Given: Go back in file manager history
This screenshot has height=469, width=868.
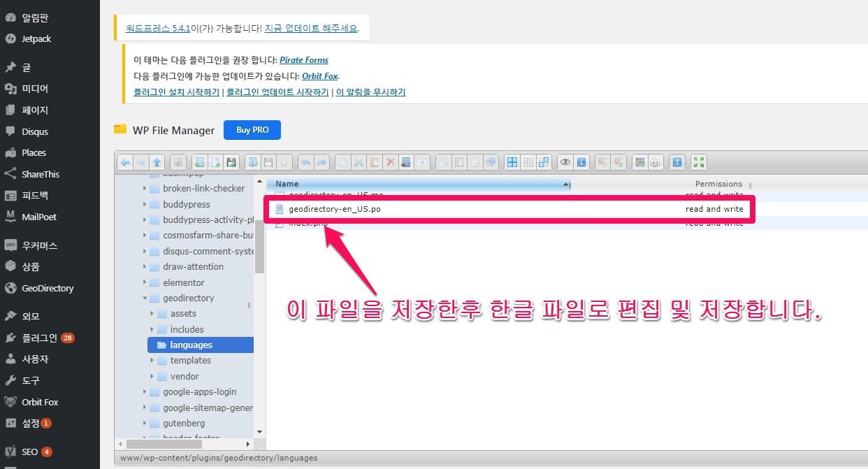Looking at the screenshot, I should pos(125,162).
